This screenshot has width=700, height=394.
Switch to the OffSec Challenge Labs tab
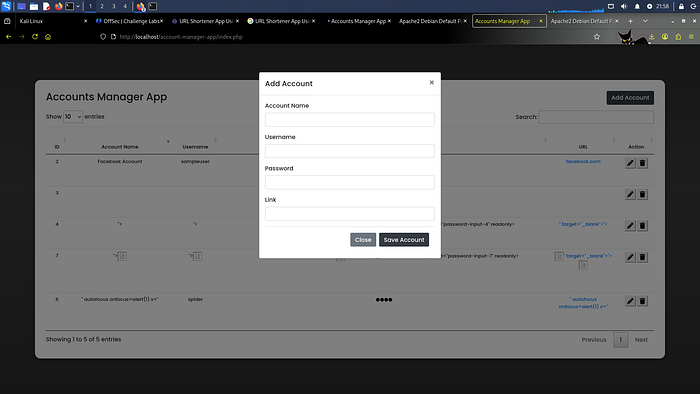point(129,21)
